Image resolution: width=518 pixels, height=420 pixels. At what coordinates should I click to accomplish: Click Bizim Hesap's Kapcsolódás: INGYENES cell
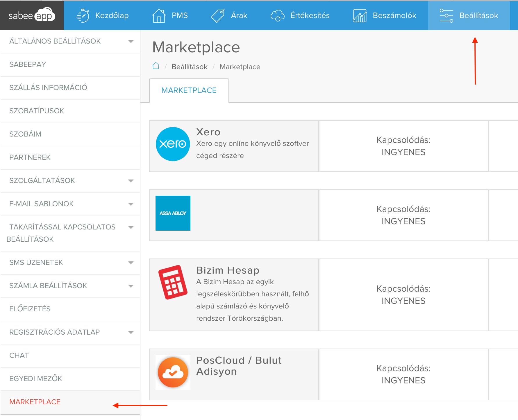pos(403,295)
